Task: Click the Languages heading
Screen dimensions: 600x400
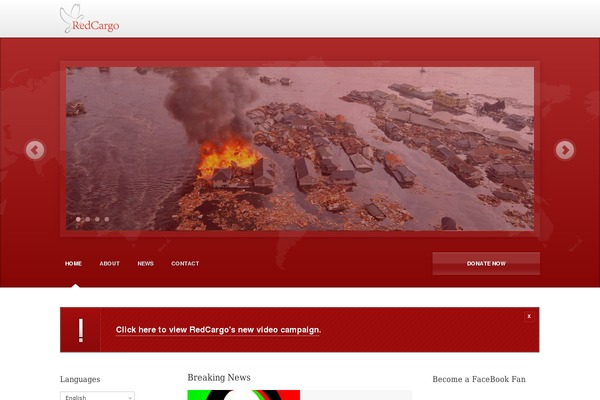Action: pyautogui.click(x=80, y=379)
